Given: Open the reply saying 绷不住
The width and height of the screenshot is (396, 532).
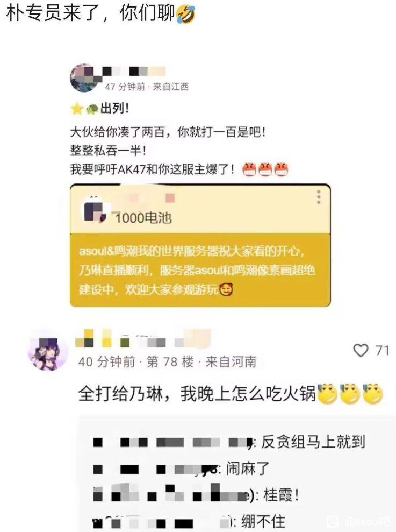Looking at the screenshot, I should click(189, 521).
